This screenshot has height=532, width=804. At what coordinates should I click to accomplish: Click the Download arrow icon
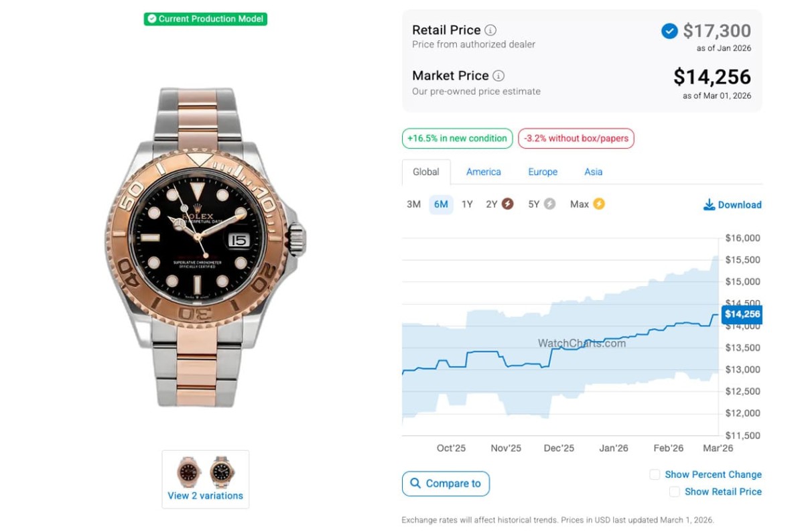click(709, 205)
